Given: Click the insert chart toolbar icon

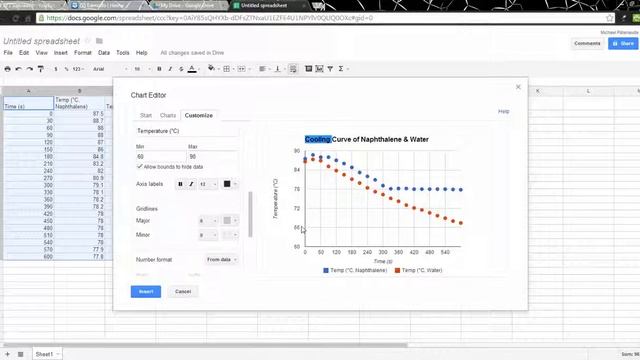Looking at the screenshot, I should (319, 69).
